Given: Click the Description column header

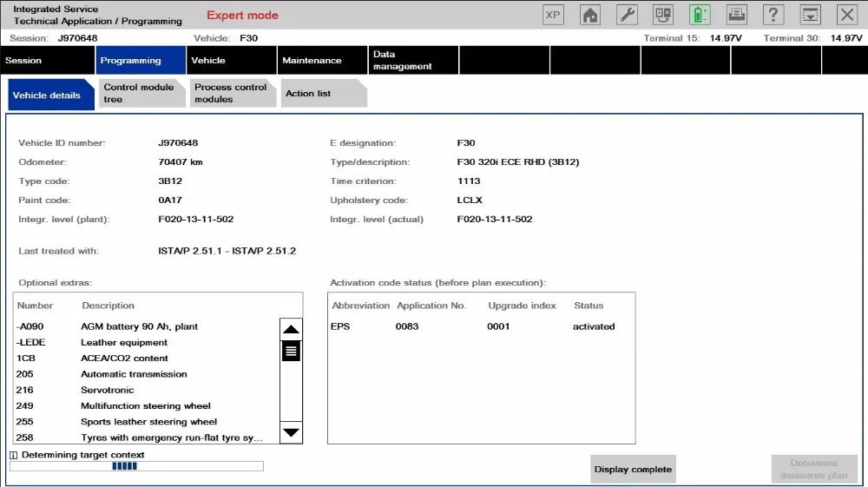Looking at the screenshot, I should point(108,306).
